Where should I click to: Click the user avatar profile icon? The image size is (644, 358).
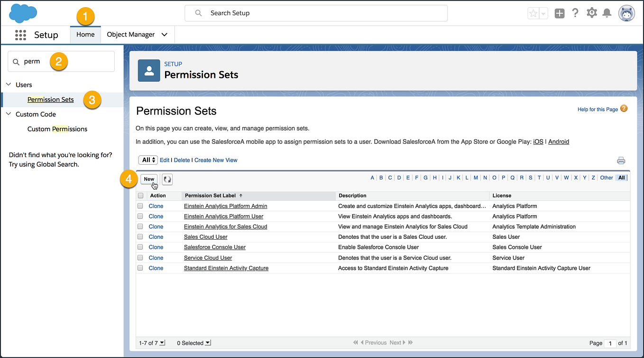626,13
